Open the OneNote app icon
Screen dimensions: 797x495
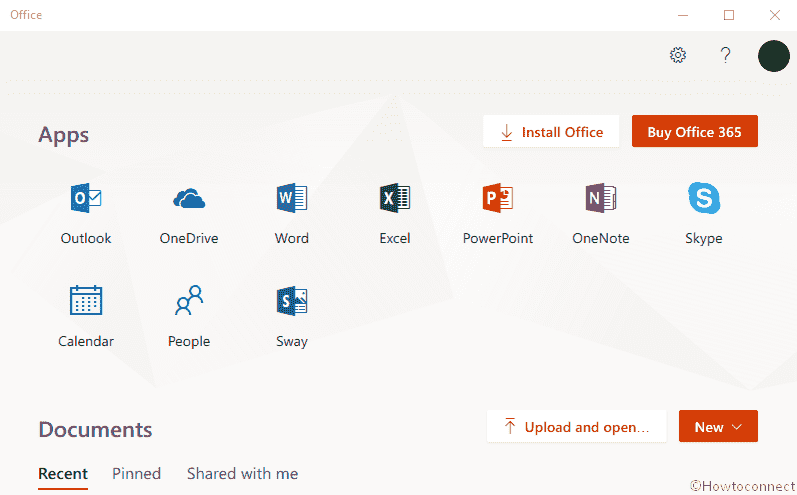coord(601,198)
